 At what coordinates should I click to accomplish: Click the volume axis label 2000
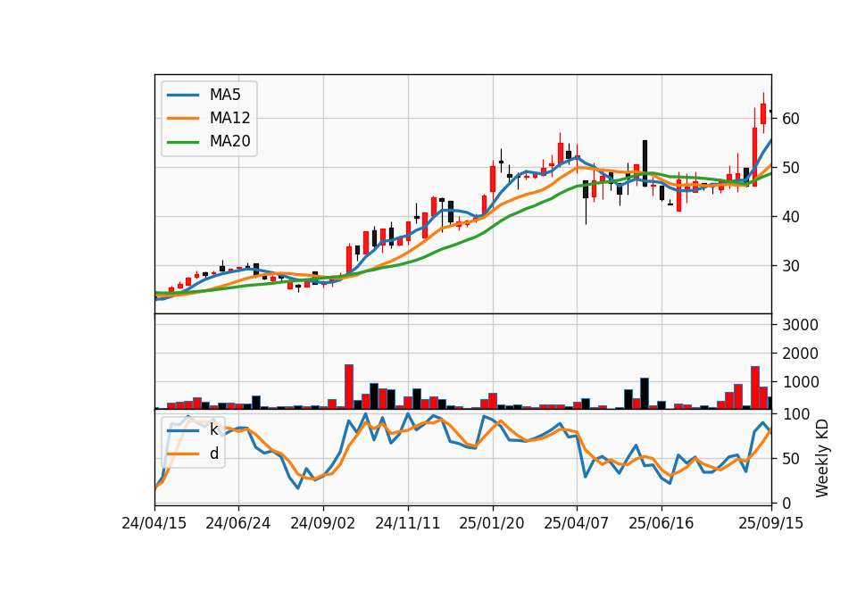[800, 354]
